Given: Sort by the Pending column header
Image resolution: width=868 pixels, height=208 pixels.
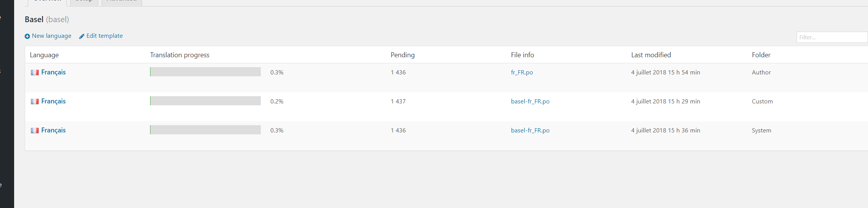Looking at the screenshot, I should tap(402, 55).
